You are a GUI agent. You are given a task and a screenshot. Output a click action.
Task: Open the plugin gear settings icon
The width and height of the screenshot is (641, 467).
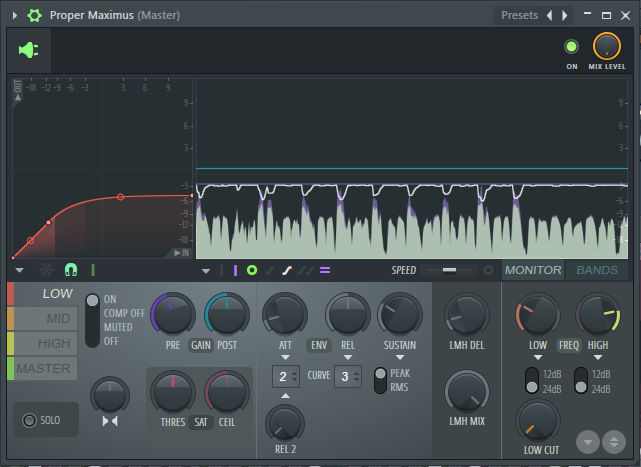coord(34,16)
